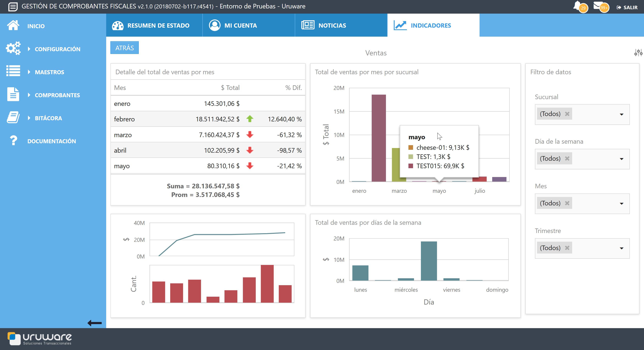644x350 pixels.
Task: Collapse sidebar with the left arrow
Action: click(x=94, y=323)
